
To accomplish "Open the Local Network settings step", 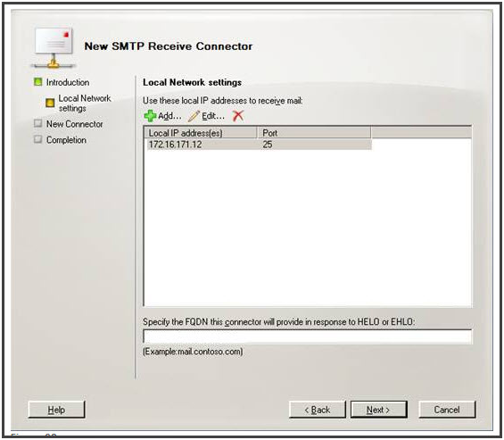I will click(85, 104).
